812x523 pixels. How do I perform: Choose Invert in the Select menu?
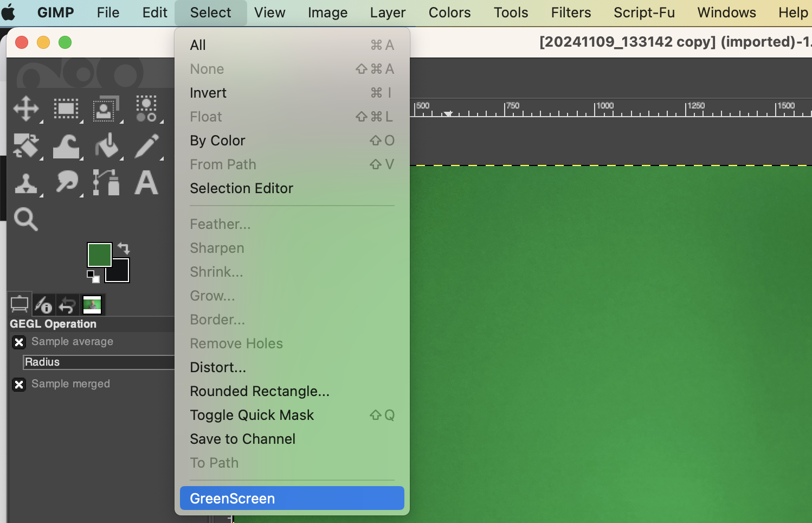(x=292, y=93)
